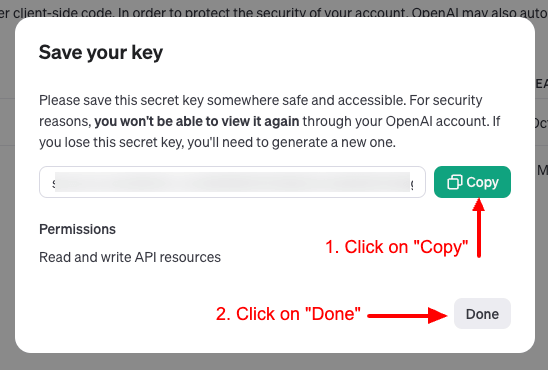Click the red "2. Click on Done" annotation
Viewport: 548px width, 370px height.
(288, 313)
